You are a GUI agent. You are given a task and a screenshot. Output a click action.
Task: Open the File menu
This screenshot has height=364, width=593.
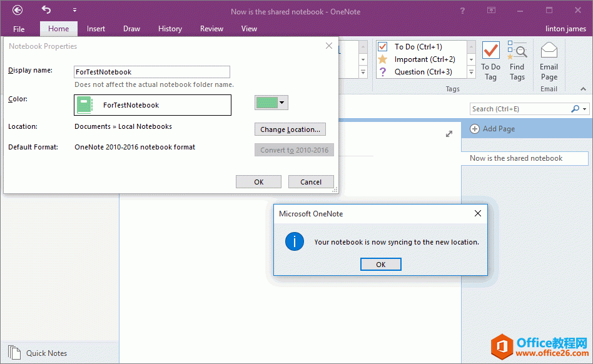point(19,29)
